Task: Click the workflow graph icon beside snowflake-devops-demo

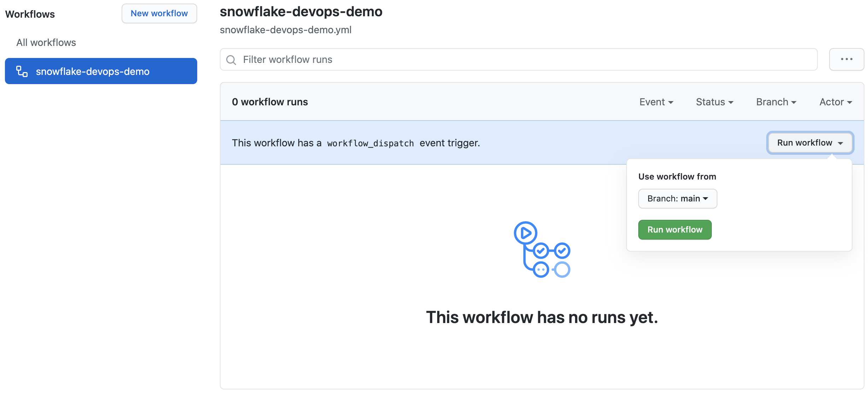Action: 21,71
